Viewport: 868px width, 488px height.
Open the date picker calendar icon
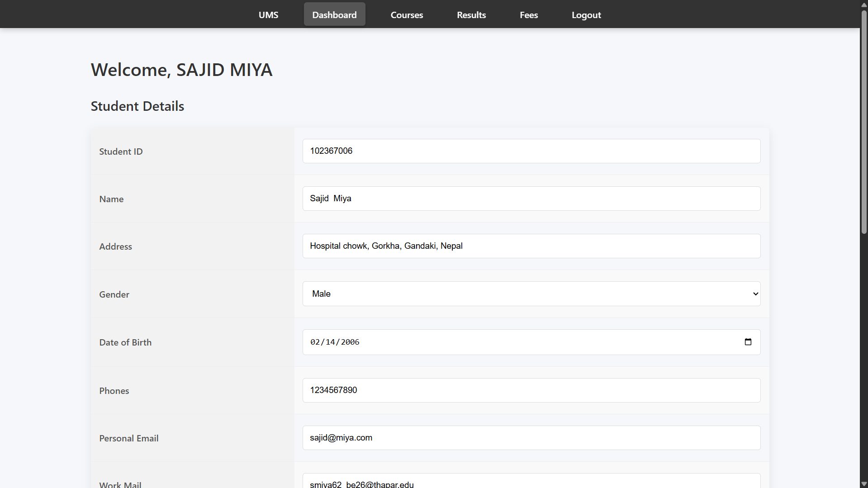pyautogui.click(x=748, y=342)
